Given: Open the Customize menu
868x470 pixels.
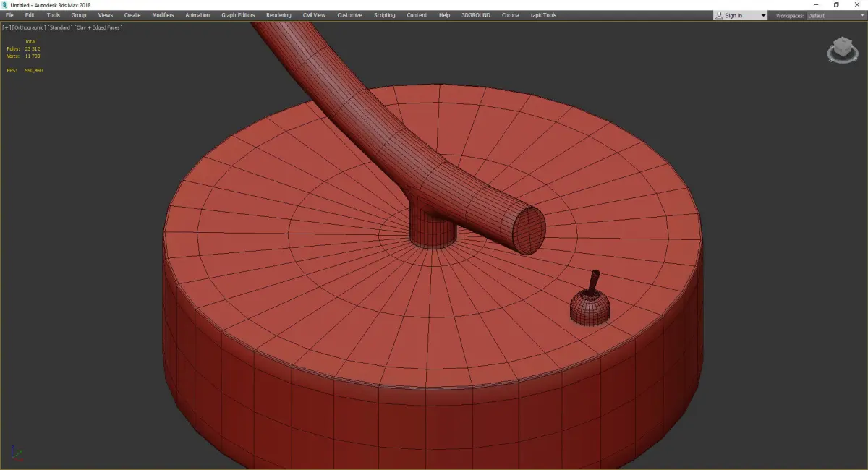Looking at the screenshot, I should point(349,15).
